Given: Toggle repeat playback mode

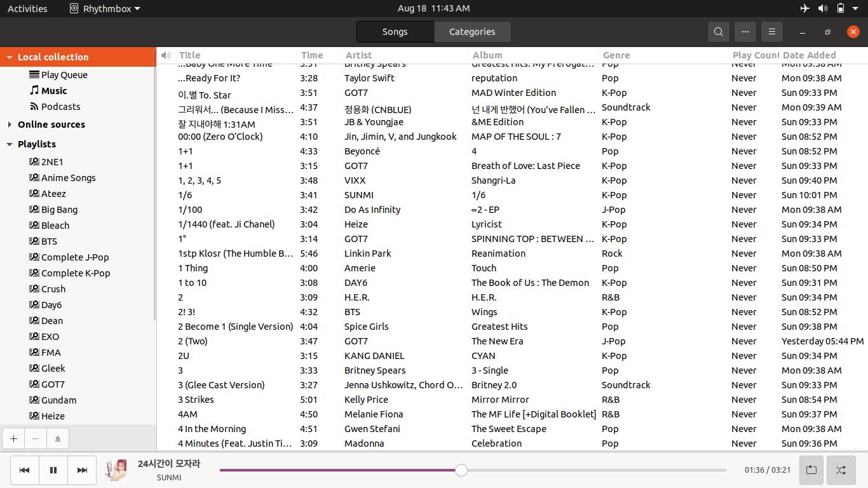Looking at the screenshot, I should click(811, 470).
